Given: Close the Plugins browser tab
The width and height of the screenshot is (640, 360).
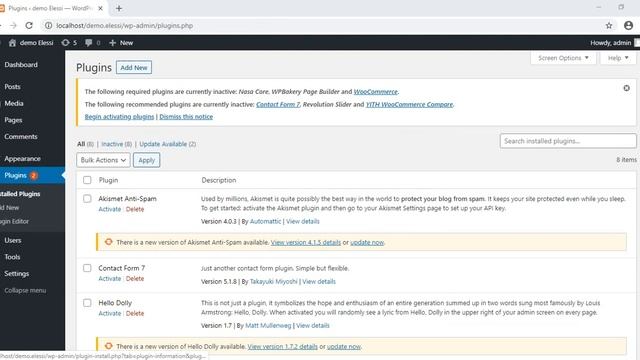Looking at the screenshot, I should click(x=100, y=8).
